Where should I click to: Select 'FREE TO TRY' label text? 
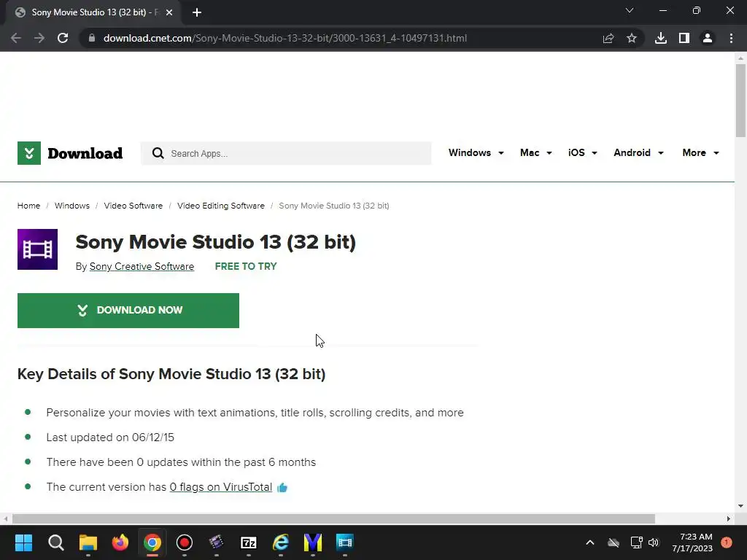point(246,267)
